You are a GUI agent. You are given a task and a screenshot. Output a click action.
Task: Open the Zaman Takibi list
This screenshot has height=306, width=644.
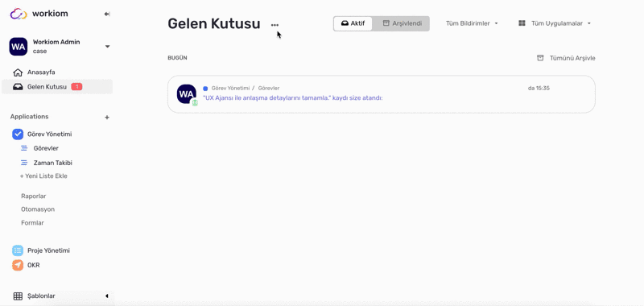click(53, 163)
